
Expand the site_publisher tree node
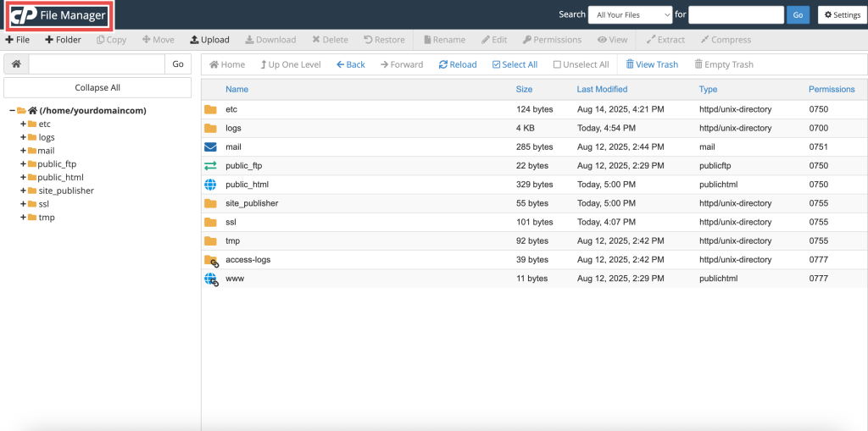(x=23, y=191)
